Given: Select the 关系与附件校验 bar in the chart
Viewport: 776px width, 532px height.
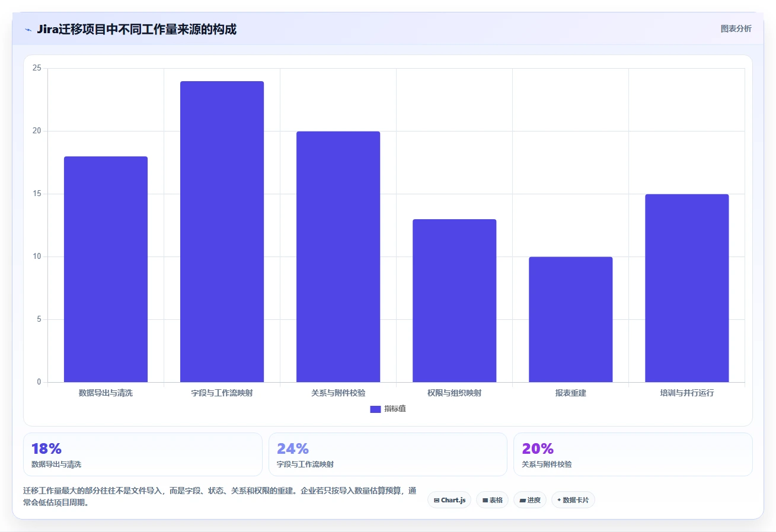Looking at the screenshot, I should 338,257.
